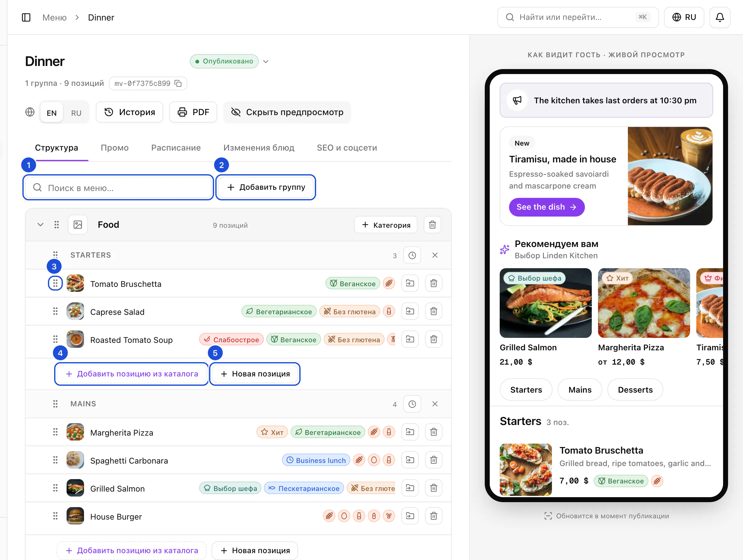
Task: Select the Mains chip in the guest preview
Action: (580, 390)
